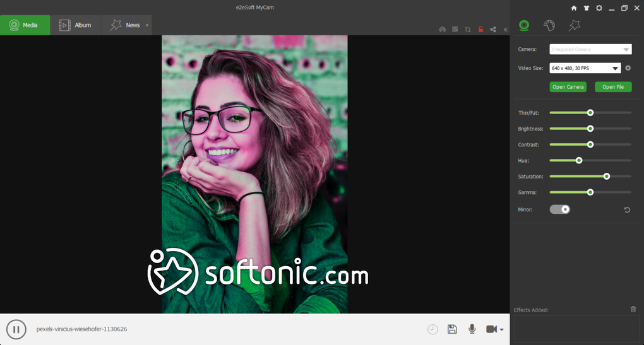Toggle the microphone icon
Viewport: 644px width, 345px height.
[x=472, y=329]
